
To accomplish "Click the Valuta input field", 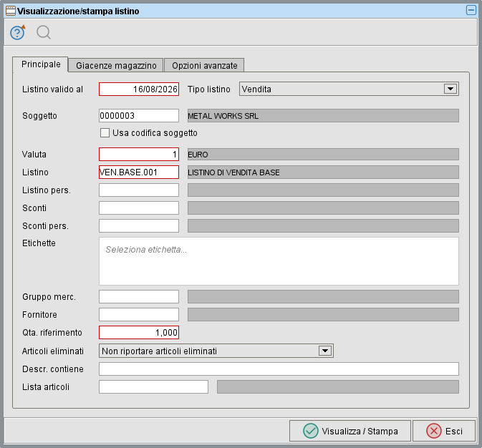I will (x=139, y=155).
